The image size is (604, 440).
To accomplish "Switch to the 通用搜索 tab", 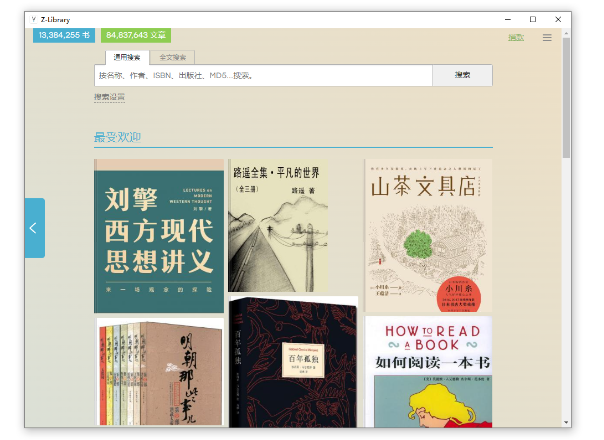I will (127, 57).
